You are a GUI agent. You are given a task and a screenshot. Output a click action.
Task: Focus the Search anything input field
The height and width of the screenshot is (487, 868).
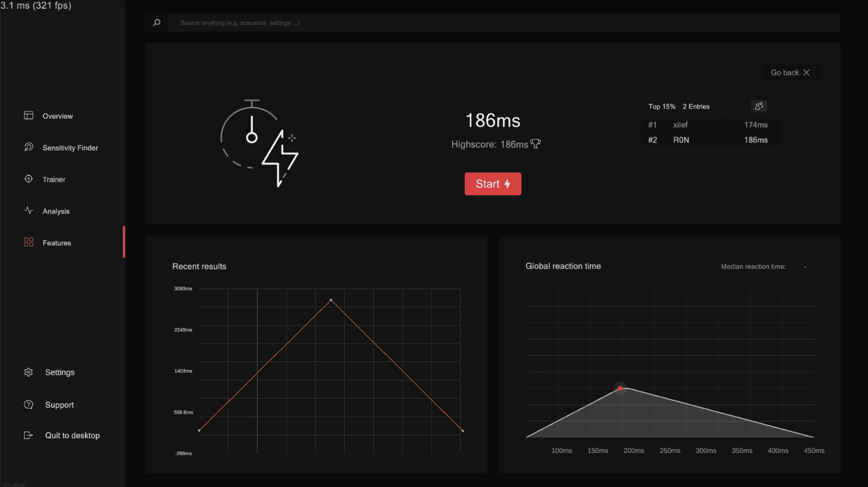(x=505, y=23)
